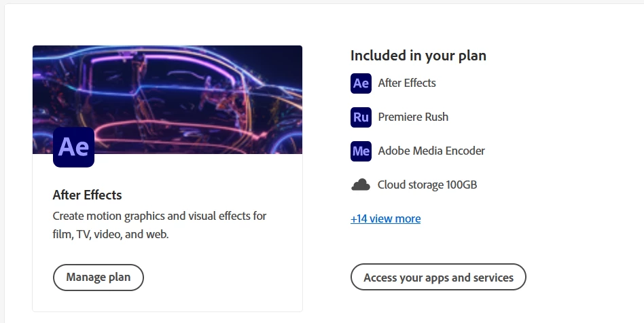Click the large After Effects logo on the card
Image resolution: width=644 pixels, height=323 pixels.
73,147
